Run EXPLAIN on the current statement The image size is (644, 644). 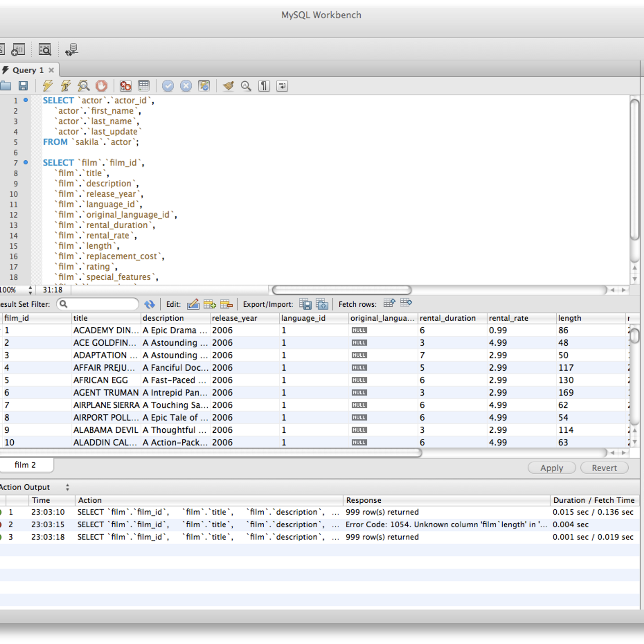click(x=84, y=86)
